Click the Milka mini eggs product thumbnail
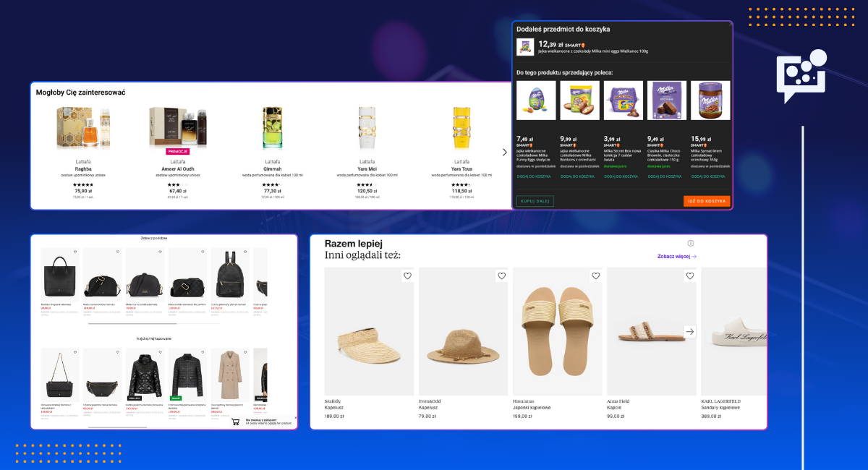The width and height of the screenshot is (868, 470). [526, 48]
